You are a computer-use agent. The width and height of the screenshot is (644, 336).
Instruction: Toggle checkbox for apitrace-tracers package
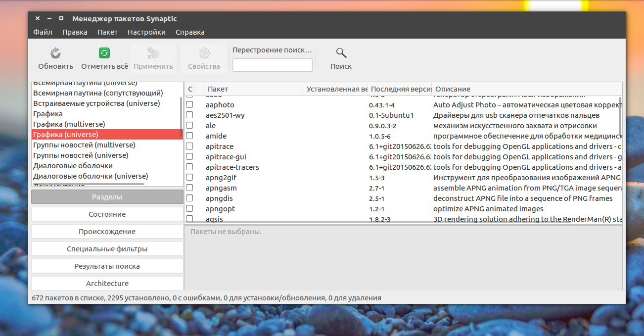[189, 167]
